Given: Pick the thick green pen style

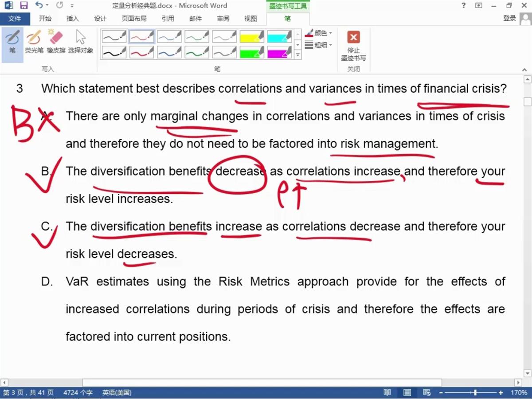Looking at the screenshot, I should click(x=197, y=52).
